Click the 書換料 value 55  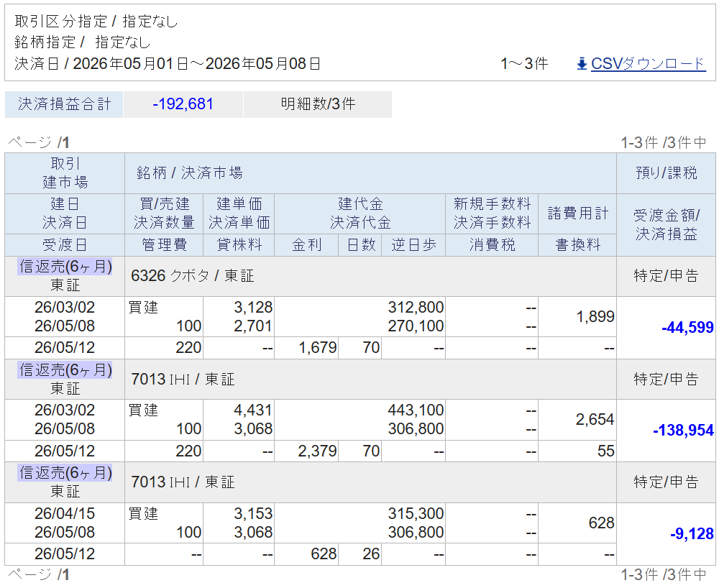tap(605, 451)
